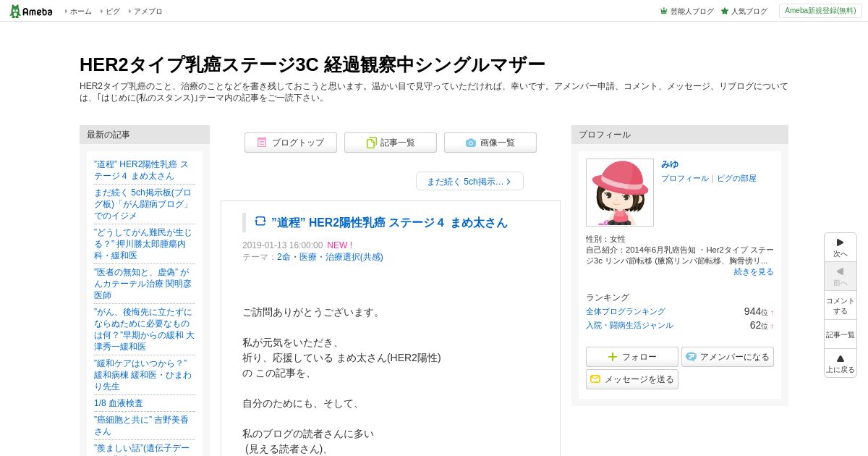Screen dimensions: 868x456
Task: Click the ranking value 62位
Action: point(759,326)
